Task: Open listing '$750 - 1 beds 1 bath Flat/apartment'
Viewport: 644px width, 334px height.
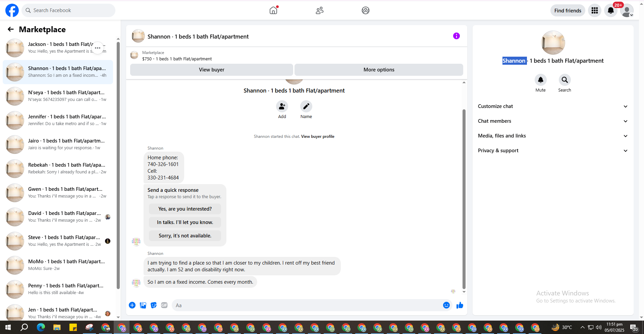Action: click(177, 59)
